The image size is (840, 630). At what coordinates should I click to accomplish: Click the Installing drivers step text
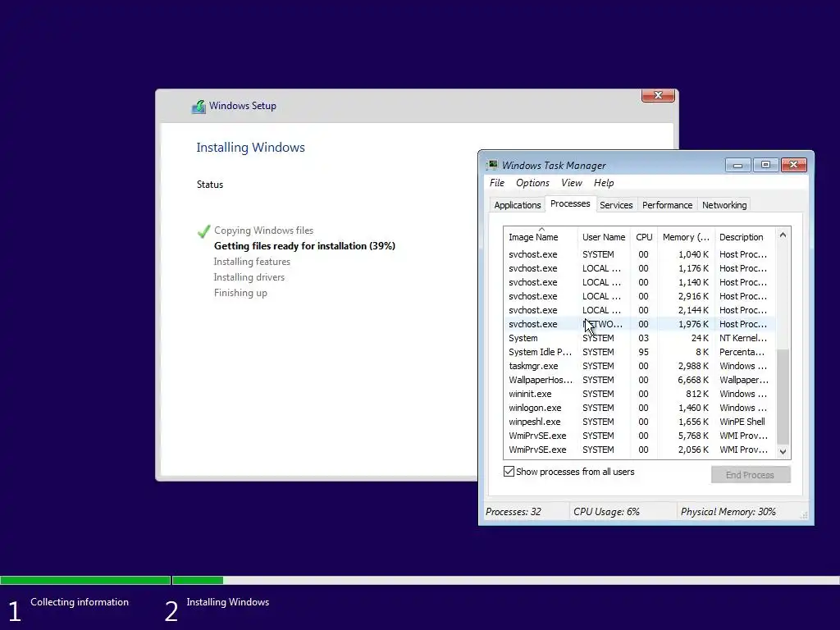tap(249, 277)
